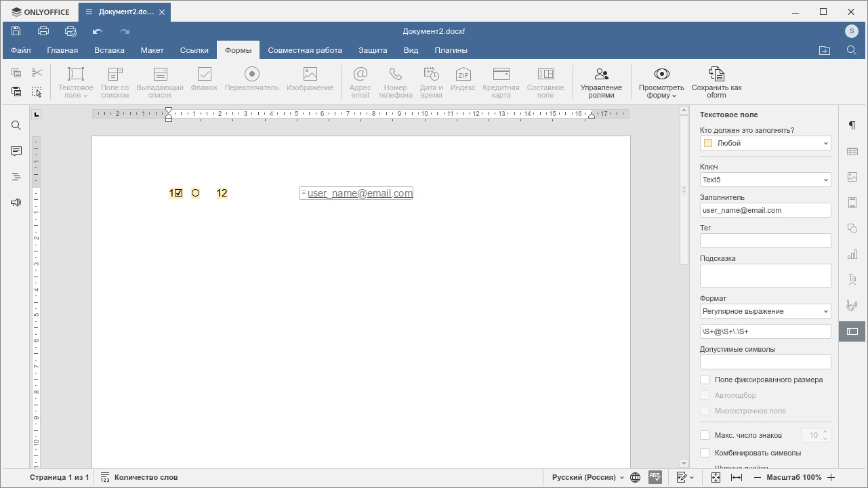
Task: Insert a Дата и время field
Action: pyautogui.click(x=431, y=83)
